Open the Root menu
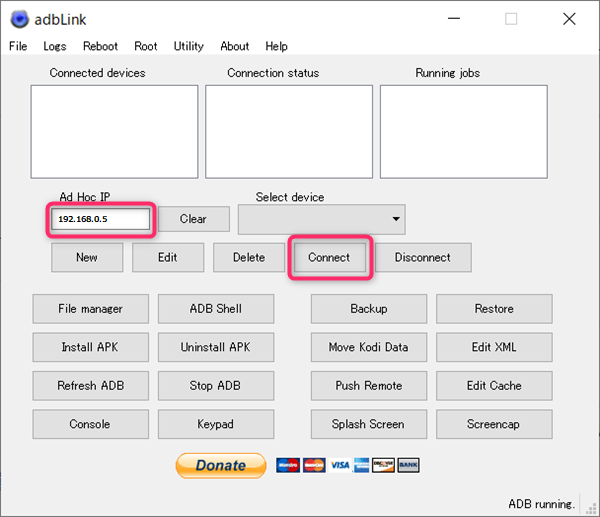The height and width of the screenshot is (517, 600). (x=145, y=46)
